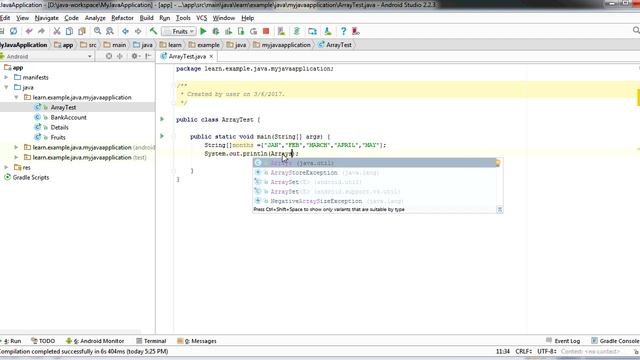Click Collapse All icon in project panel
This screenshot has width=640, height=360.
point(120,56)
